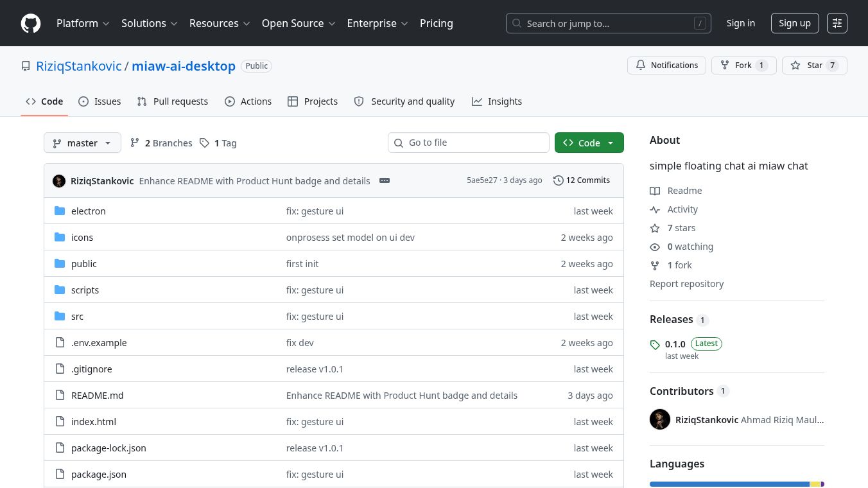Open the Pricing page
The width and height of the screenshot is (868, 488).
[x=437, y=23]
